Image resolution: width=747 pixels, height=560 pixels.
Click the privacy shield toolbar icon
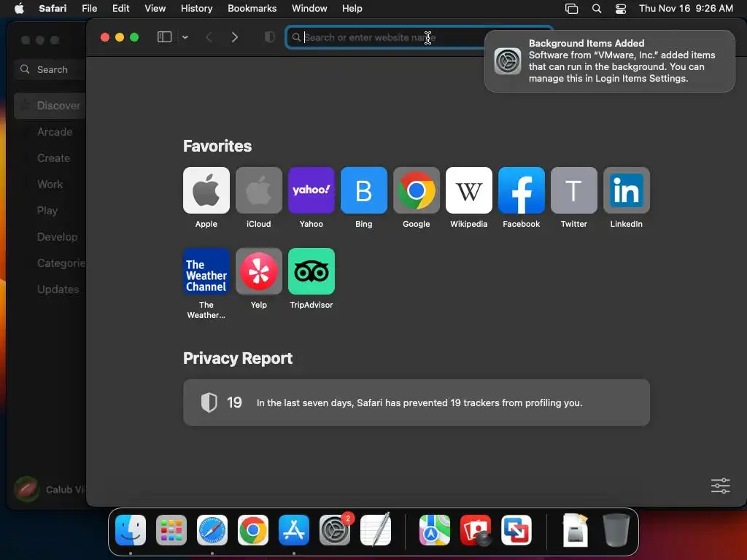[x=270, y=37]
